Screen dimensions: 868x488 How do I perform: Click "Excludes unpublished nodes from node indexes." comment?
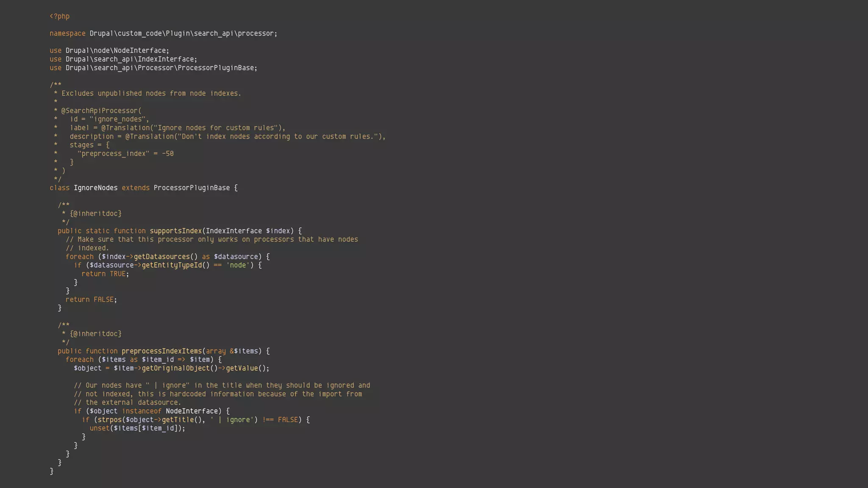[x=151, y=94]
